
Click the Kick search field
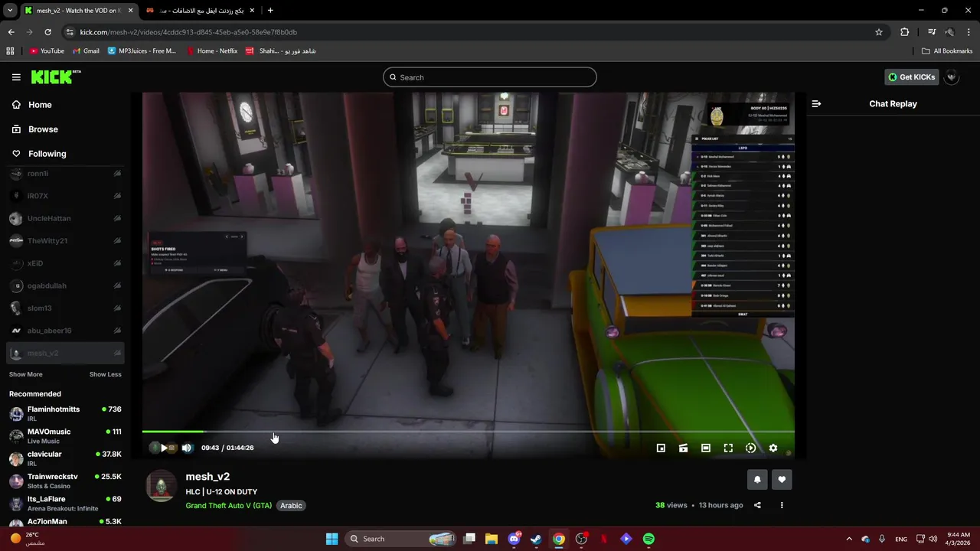(489, 77)
